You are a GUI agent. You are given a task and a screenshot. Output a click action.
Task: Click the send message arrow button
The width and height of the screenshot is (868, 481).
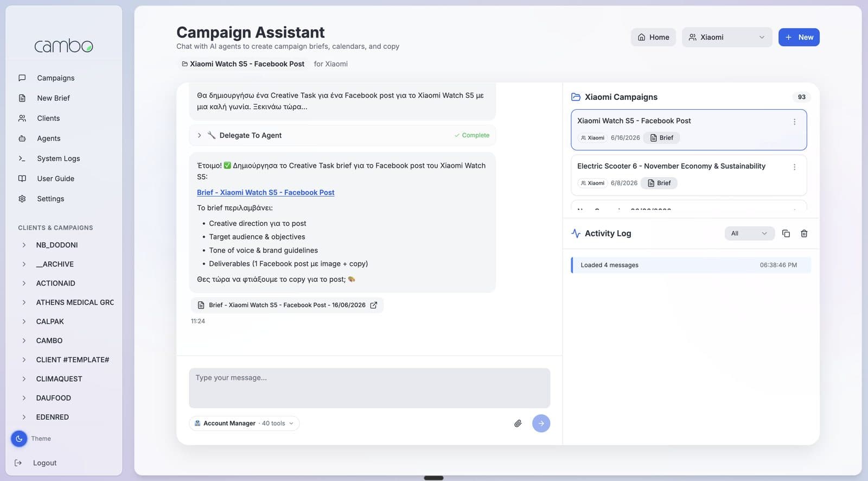[x=541, y=423]
